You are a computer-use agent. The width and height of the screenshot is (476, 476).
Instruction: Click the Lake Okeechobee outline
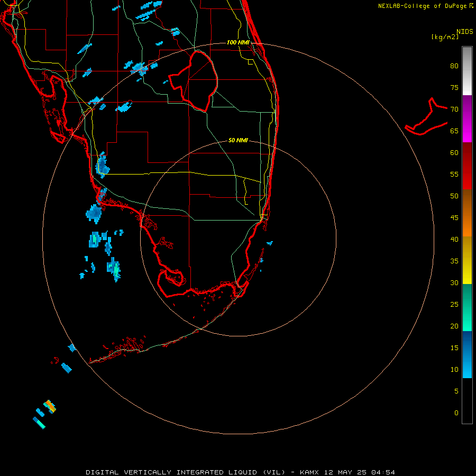(194, 81)
